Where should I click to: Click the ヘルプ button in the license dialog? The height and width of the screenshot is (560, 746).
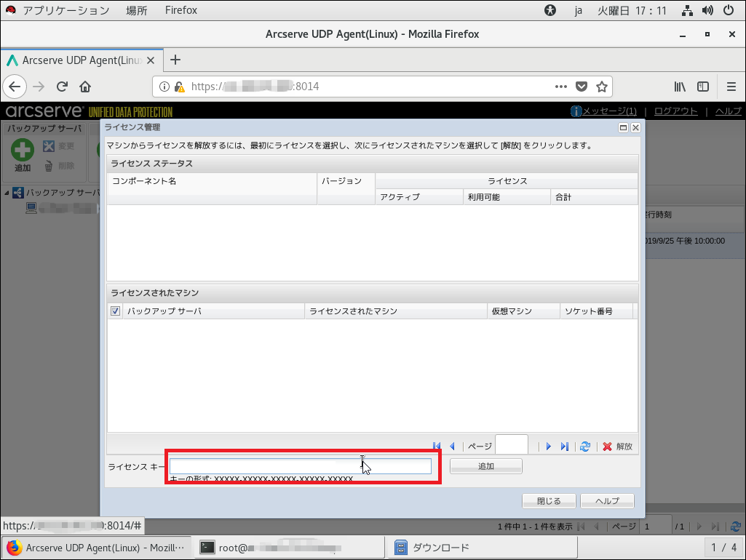click(x=607, y=501)
